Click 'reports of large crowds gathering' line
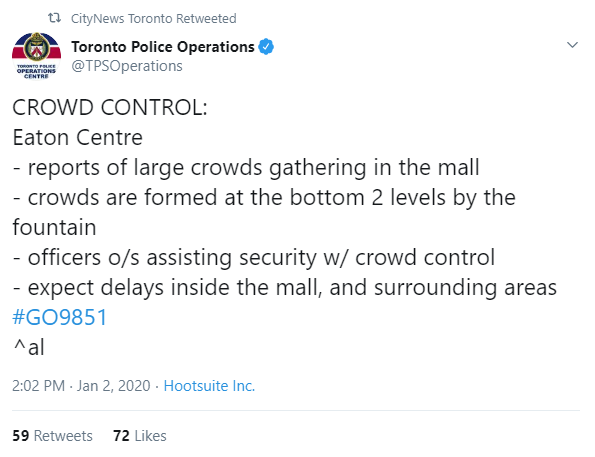 (246, 168)
